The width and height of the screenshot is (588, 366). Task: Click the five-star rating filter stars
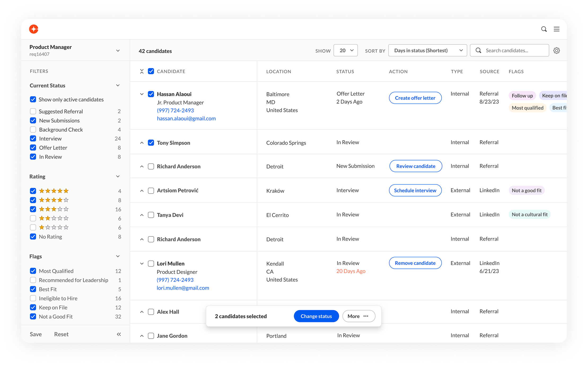pyautogui.click(x=54, y=191)
